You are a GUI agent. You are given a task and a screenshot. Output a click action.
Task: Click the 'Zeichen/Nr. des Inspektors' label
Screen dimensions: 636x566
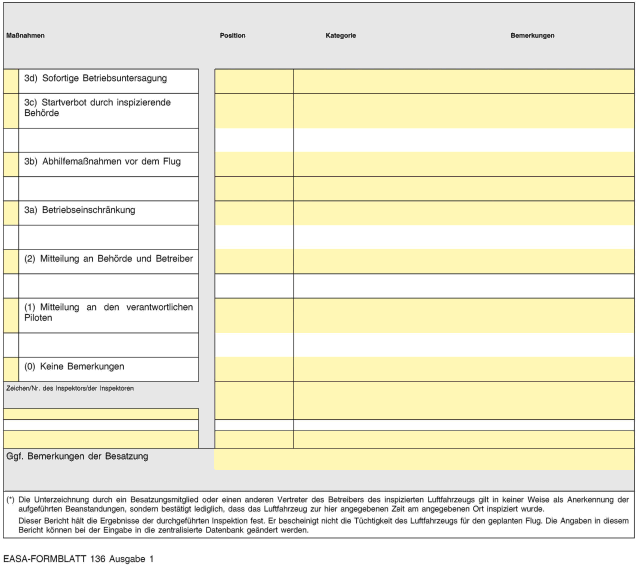point(69,388)
